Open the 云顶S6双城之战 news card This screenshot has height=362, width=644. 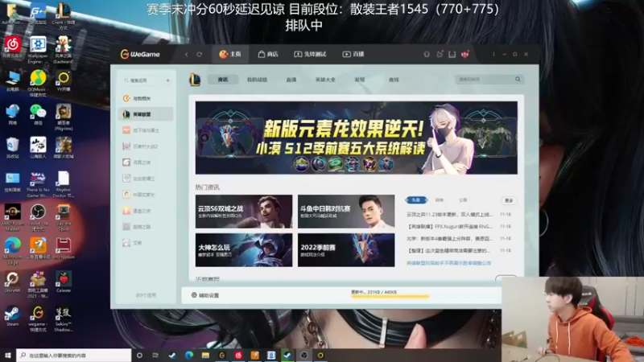(x=244, y=212)
